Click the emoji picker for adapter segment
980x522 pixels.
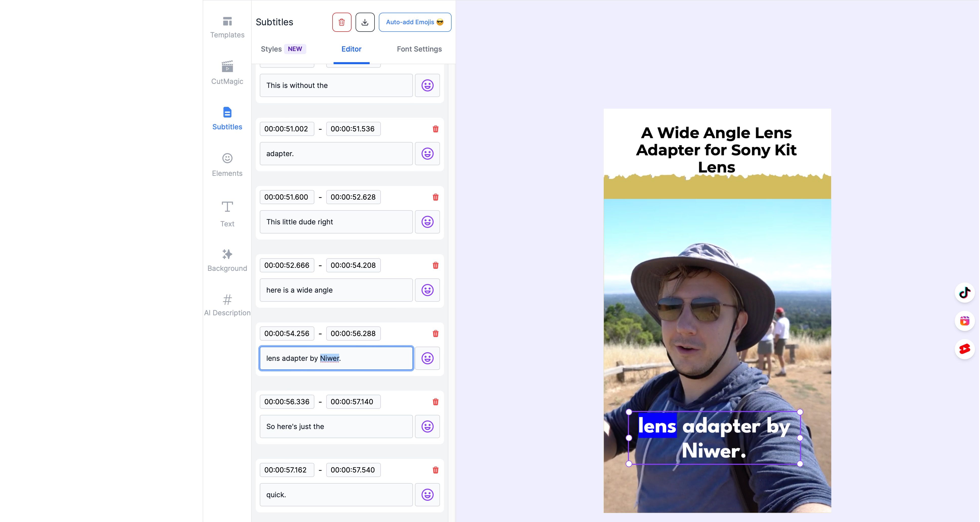tap(427, 153)
